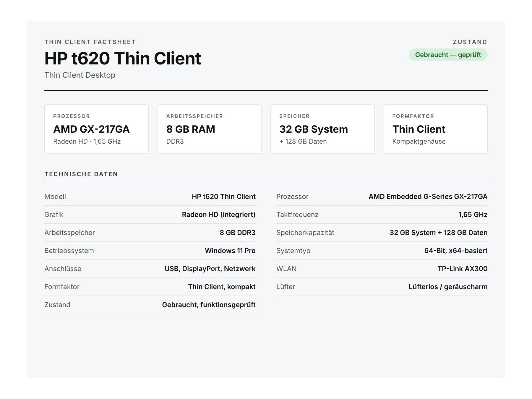Screen dimensions: 532x399
Task: Click the 'ZUSTAND' header label
Action: [x=470, y=42]
